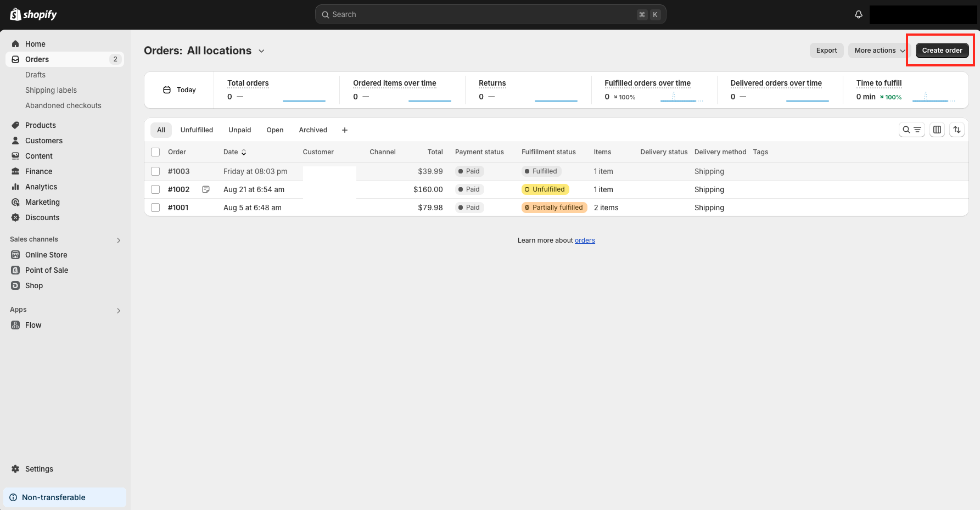Open Abandoned checkouts in the sidebar
The width and height of the screenshot is (980, 510).
pyautogui.click(x=63, y=105)
